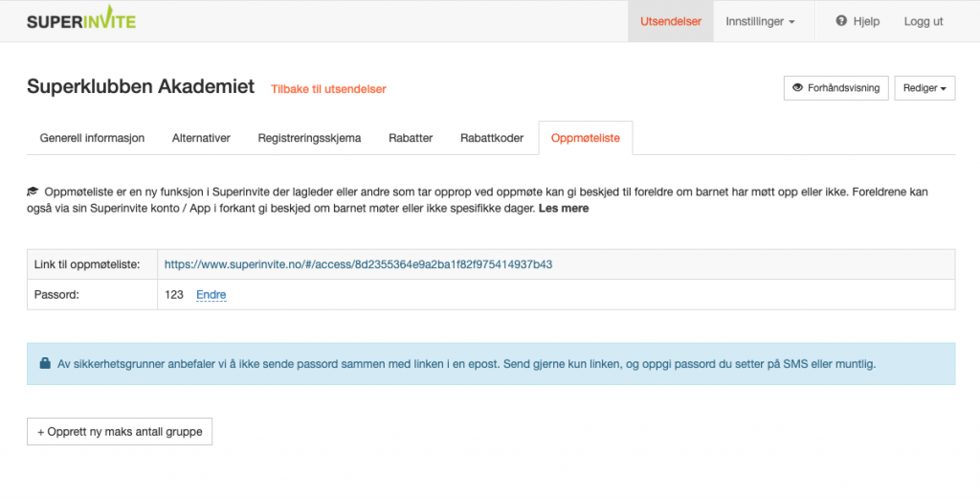Click the Forhåndsvisning preview button
Viewport: 980px width, 500px height.
pyautogui.click(x=835, y=88)
